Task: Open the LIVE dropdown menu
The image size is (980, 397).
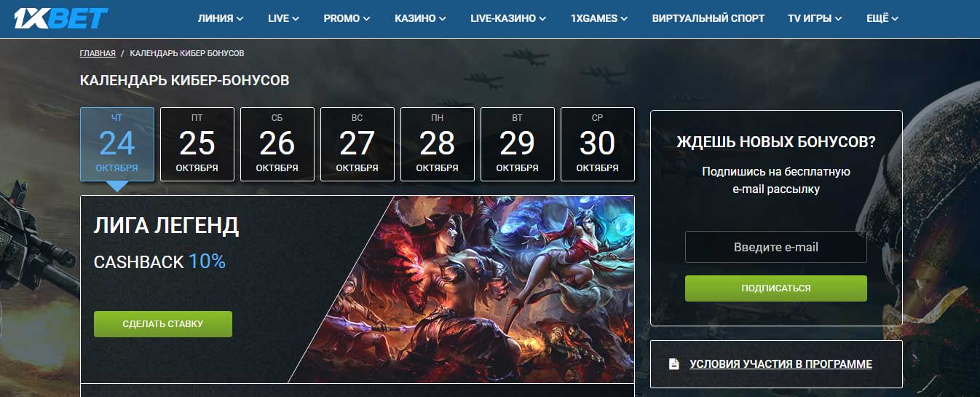Action: 283,18
